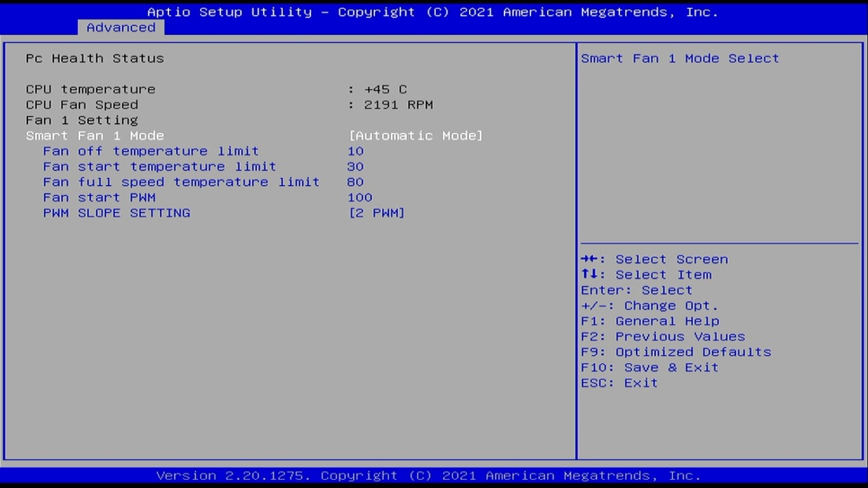Click the F10 Save & Exit hint
The width and height of the screenshot is (868, 488).
[650, 368]
